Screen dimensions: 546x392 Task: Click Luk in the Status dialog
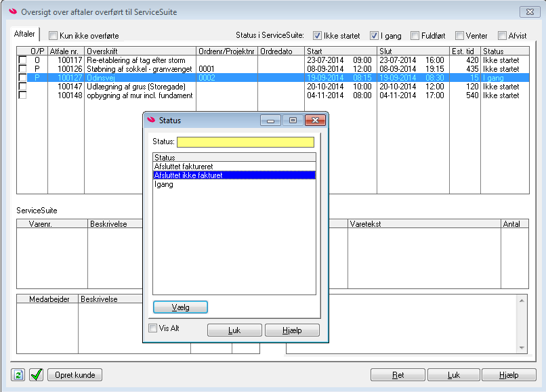[234, 330]
